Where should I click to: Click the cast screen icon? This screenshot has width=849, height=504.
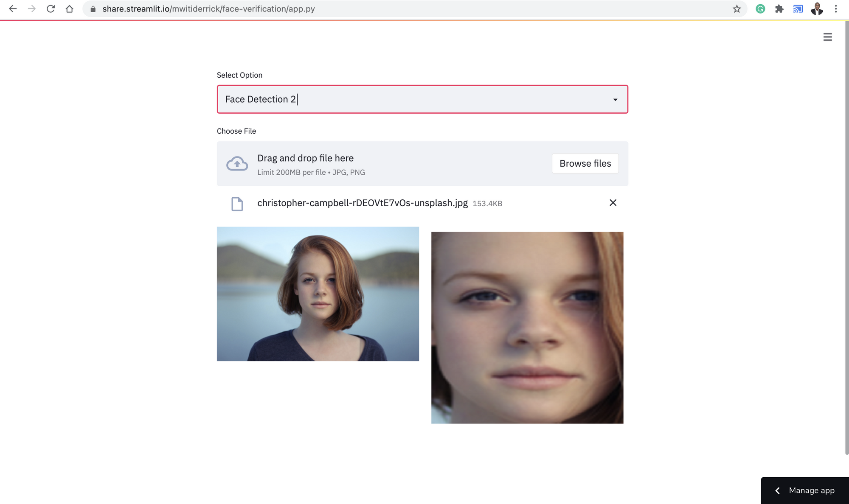(798, 9)
